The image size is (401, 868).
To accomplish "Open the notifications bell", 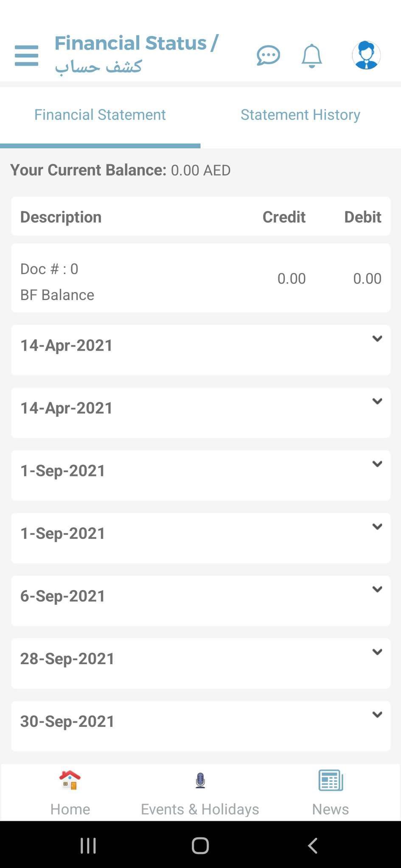I will 311,56.
